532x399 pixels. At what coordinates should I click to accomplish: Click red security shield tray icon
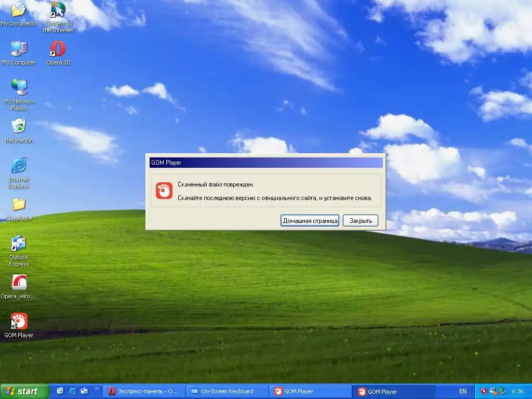tap(484, 391)
